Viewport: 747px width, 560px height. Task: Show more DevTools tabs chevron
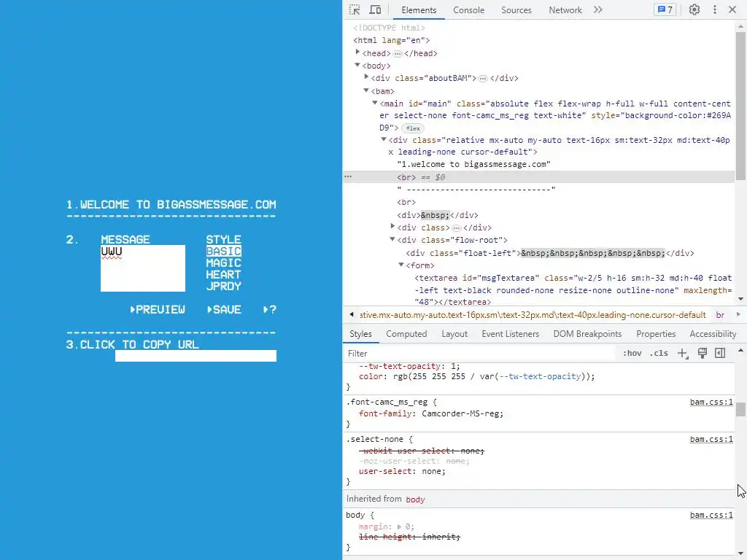tap(598, 9)
